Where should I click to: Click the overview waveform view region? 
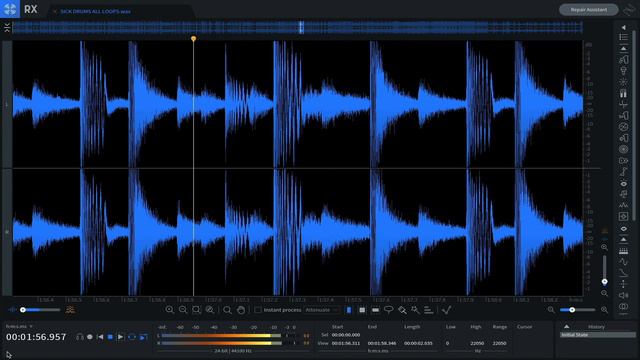[301, 27]
